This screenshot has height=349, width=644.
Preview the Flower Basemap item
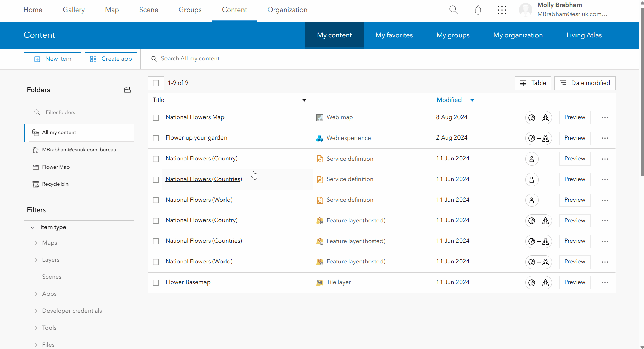coord(575,282)
